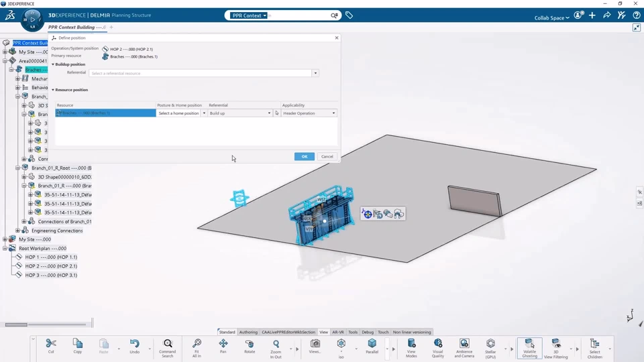Click Cancel in Define position dialog
644x362 pixels.
click(327, 156)
